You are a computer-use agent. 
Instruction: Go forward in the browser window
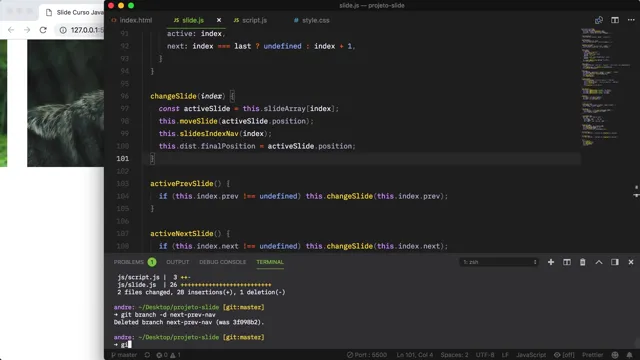point(27,30)
